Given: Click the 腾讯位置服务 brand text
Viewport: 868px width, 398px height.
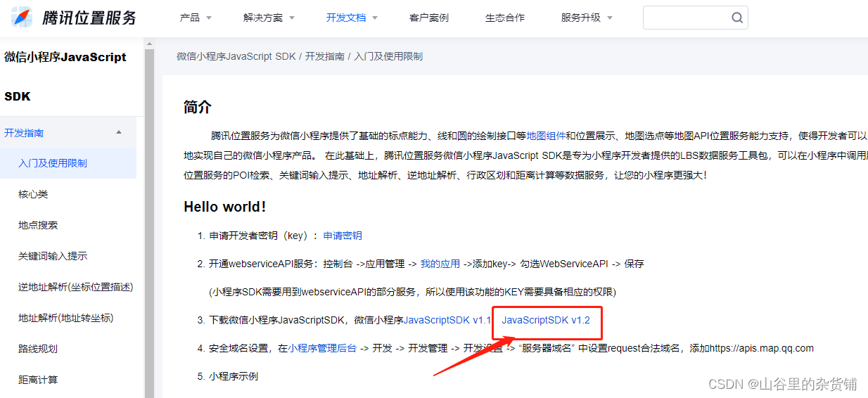Looking at the screenshot, I should point(89,18).
